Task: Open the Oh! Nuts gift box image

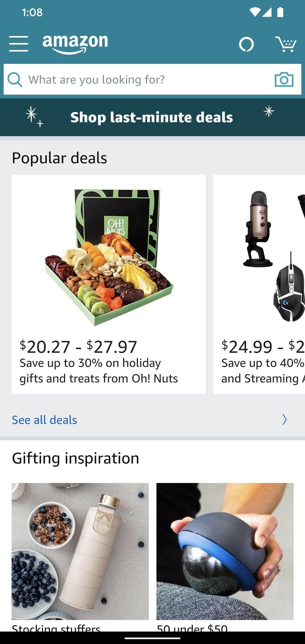Action: (x=109, y=257)
